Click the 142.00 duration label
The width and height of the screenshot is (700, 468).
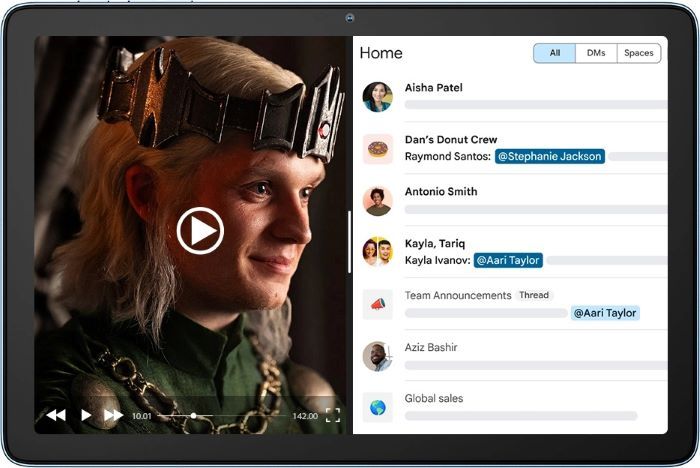pos(305,416)
